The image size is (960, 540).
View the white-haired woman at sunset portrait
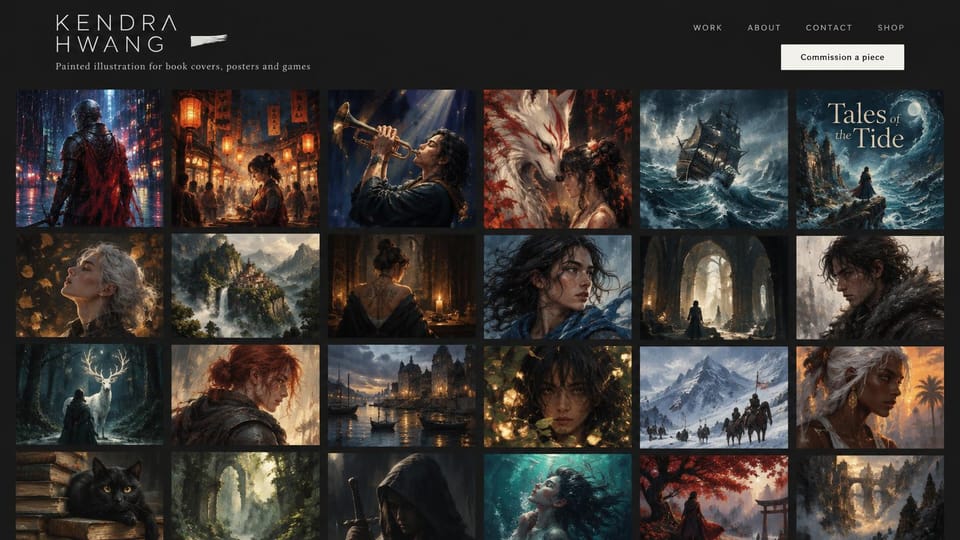(870, 397)
